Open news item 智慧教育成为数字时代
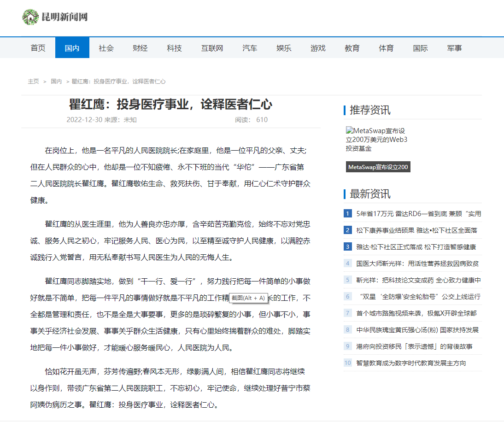 click(411, 363)
